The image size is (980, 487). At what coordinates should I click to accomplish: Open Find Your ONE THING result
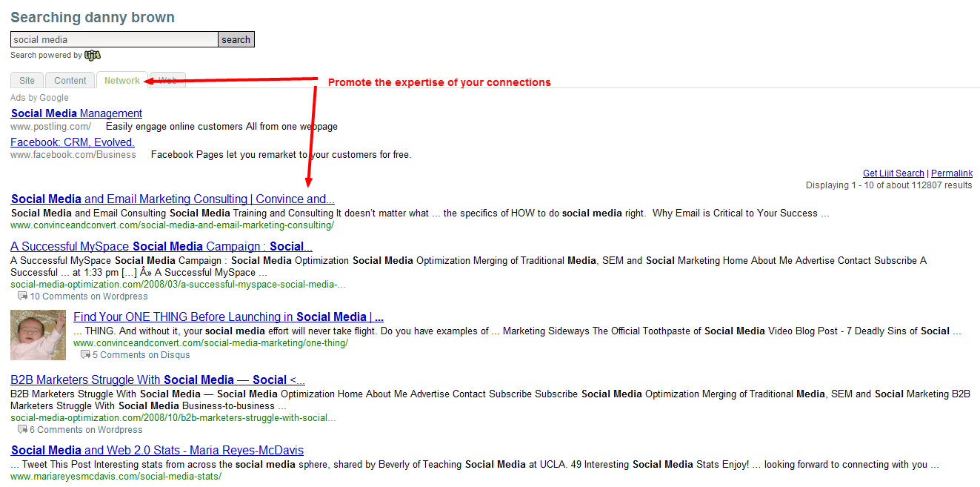(228, 317)
